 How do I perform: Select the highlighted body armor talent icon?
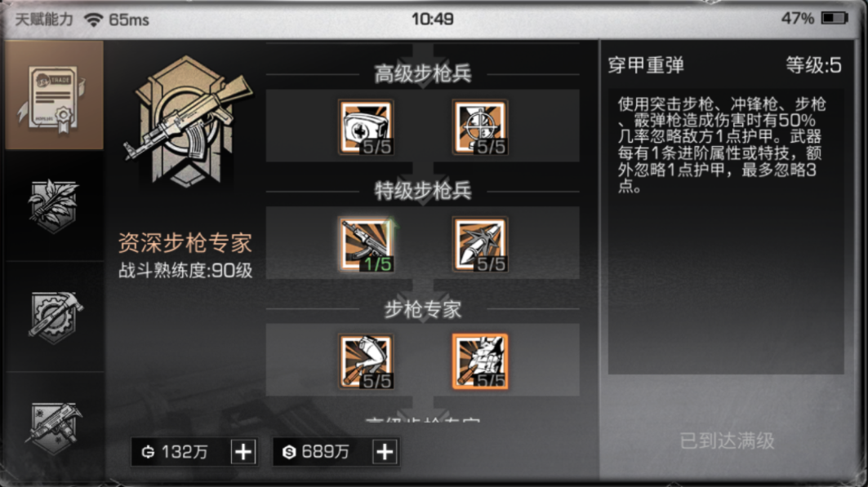480,361
